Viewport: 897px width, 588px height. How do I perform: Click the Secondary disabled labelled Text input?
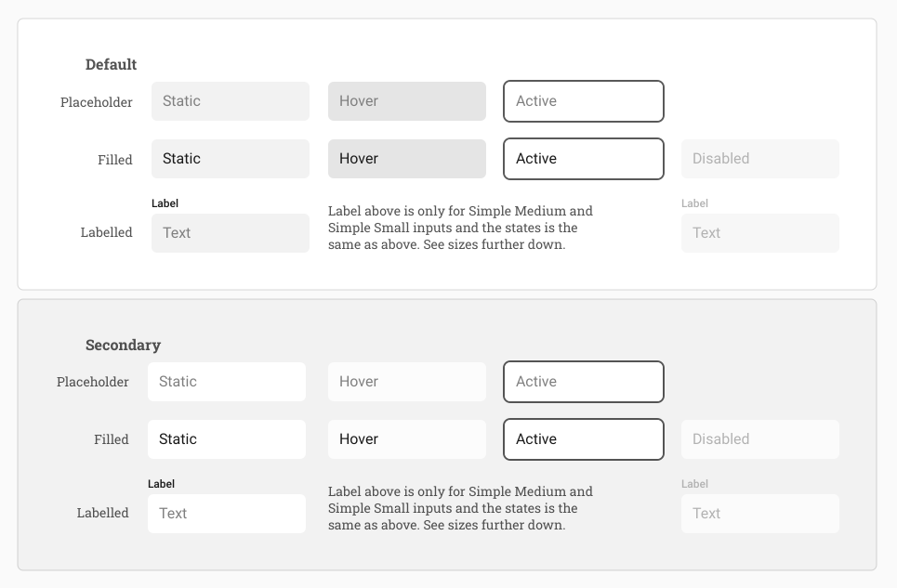(x=759, y=514)
